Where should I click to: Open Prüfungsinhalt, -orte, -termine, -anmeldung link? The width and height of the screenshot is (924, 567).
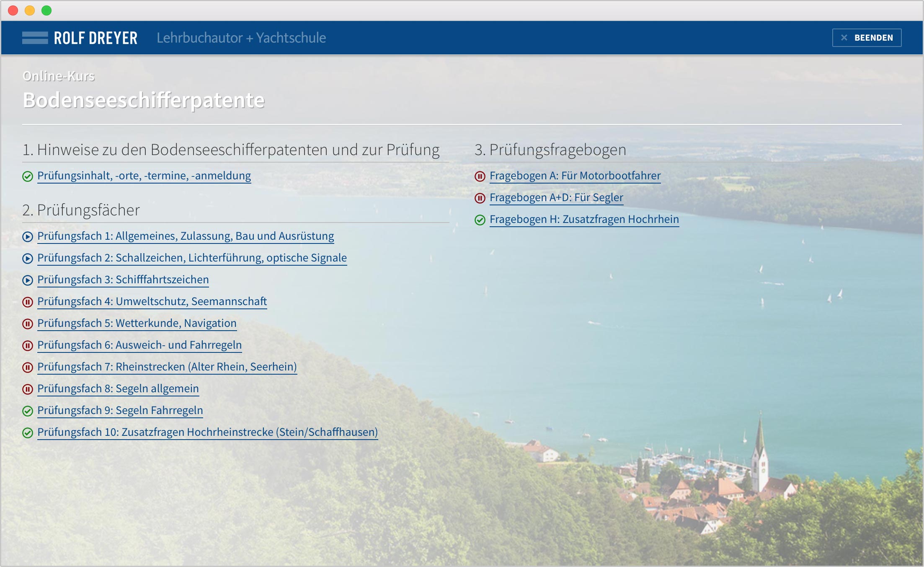point(144,176)
